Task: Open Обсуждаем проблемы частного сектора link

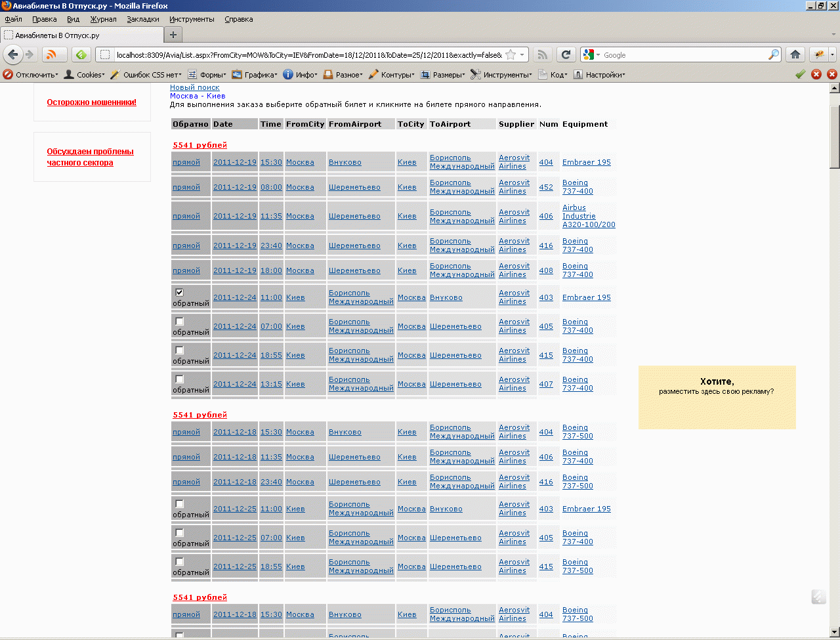Action: 91,157
